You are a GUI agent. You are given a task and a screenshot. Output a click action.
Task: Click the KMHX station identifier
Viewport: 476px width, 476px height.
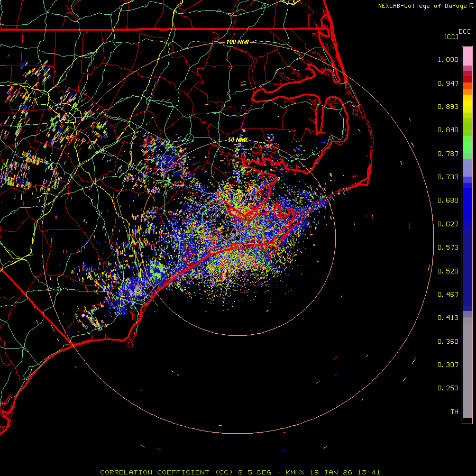tap(295, 472)
